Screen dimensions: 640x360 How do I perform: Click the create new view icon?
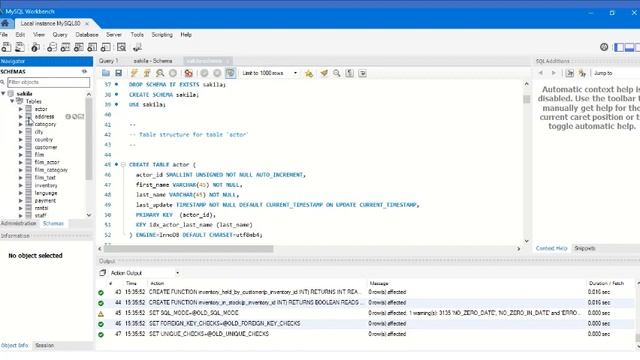(x=79, y=47)
